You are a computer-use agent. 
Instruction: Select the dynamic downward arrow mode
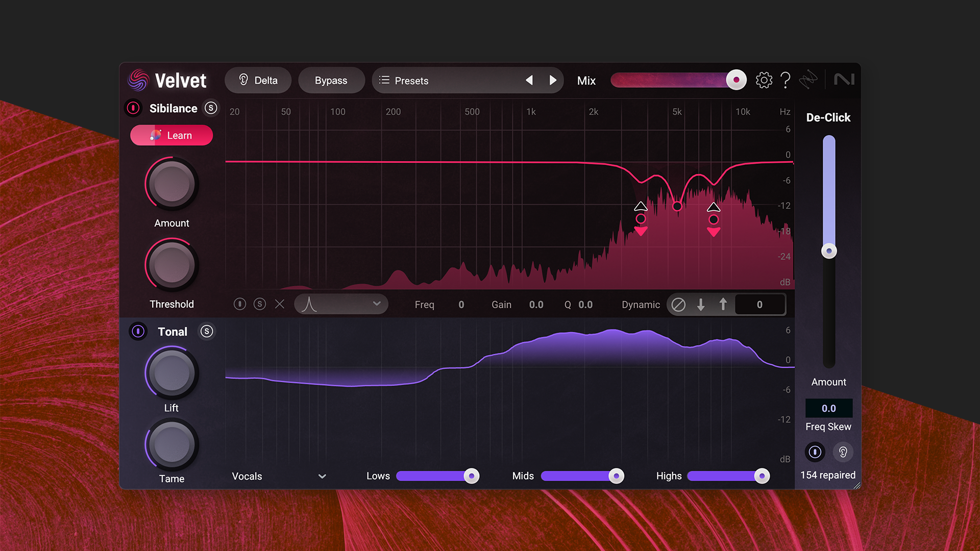click(701, 305)
